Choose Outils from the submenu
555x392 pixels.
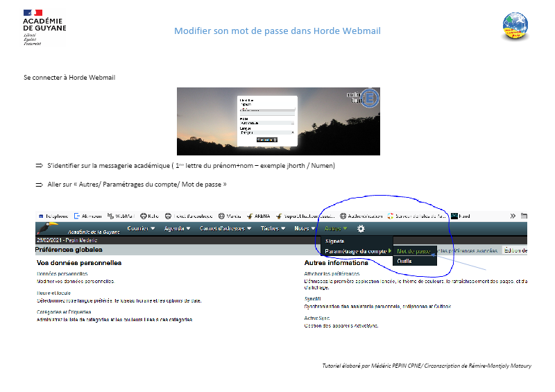click(405, 261)
